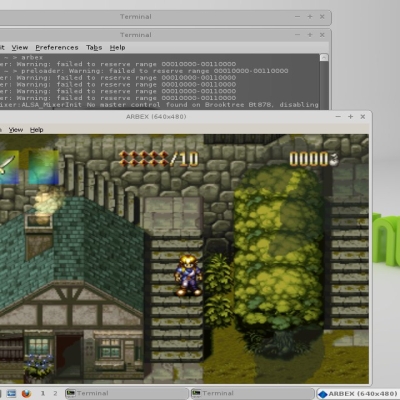
Task: Click the empty item slot next to the sword
Action: [x=43, y=167]
